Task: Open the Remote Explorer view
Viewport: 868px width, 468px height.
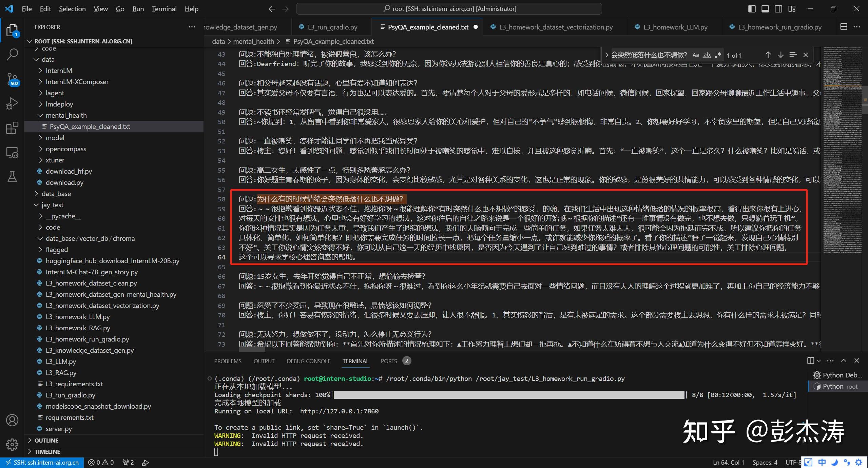Action: click(x=12, y=153)
